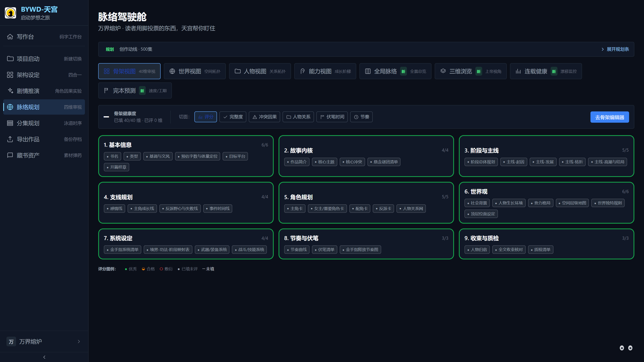This screenshot has width=644, height=362.
Task: Click the 分集规划 stack icon
Action: click(10, 123)
